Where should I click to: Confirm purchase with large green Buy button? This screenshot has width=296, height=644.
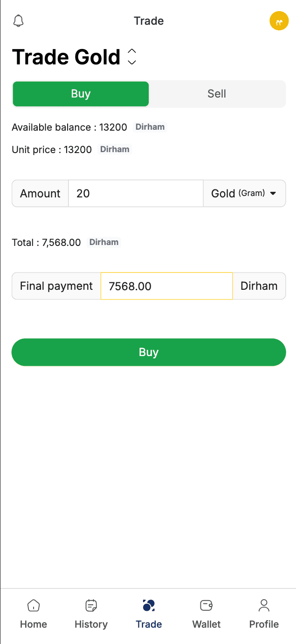coord(149,352)
